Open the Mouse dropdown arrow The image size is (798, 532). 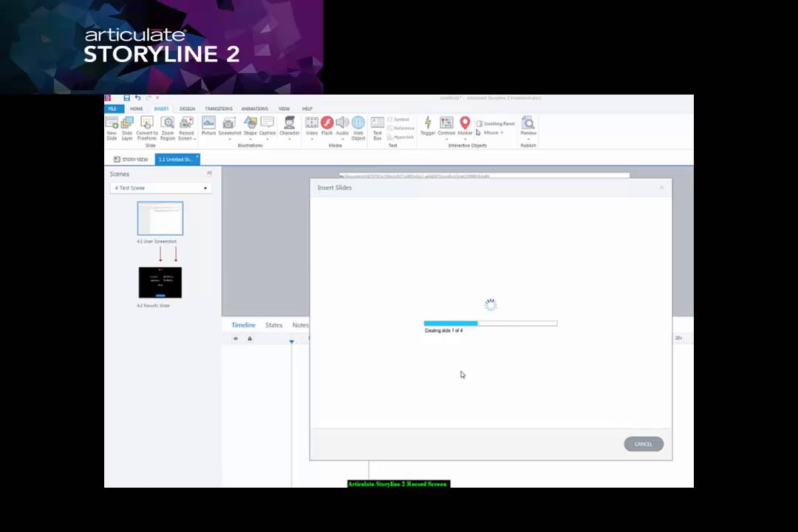[x=502, y=133]
